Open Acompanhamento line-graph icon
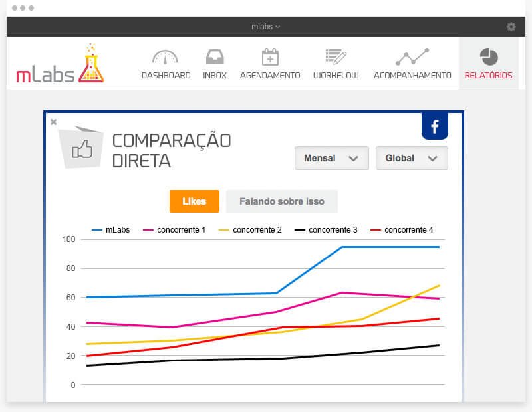532x412 pixels. pos(412,57)
